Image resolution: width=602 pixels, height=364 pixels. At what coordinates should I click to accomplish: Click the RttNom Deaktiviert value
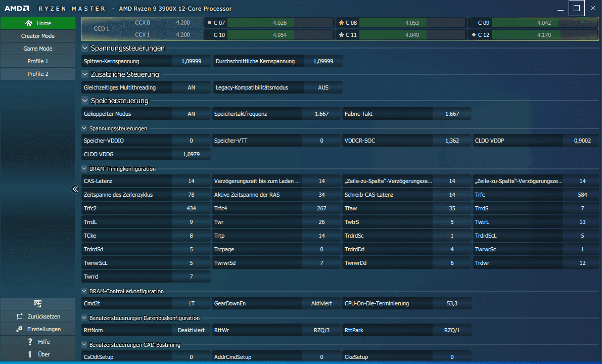pyautogui.click(x=191, y=330)
